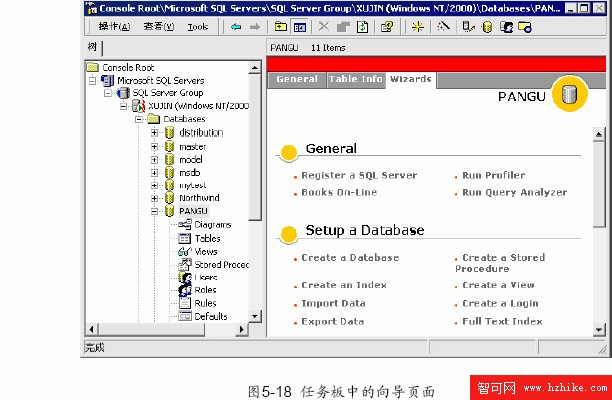
Task: Click the Up one level folder icon
Action: 281,27
